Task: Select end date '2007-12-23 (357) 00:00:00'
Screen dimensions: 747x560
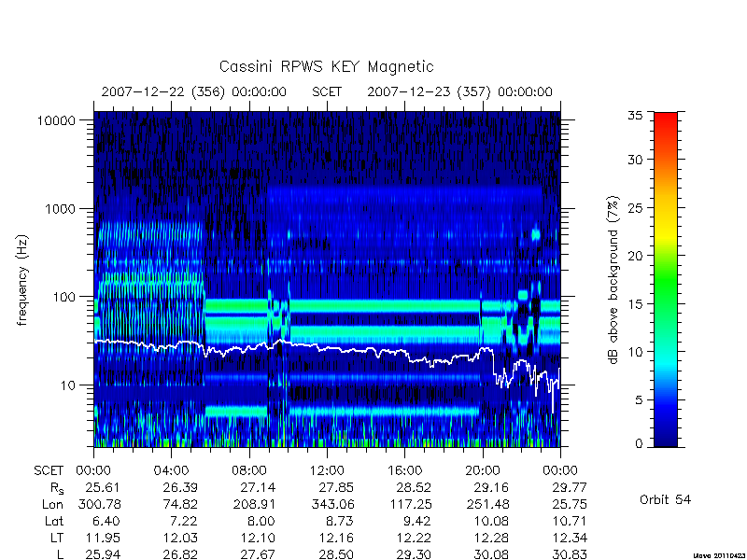Action: point(459,91)
